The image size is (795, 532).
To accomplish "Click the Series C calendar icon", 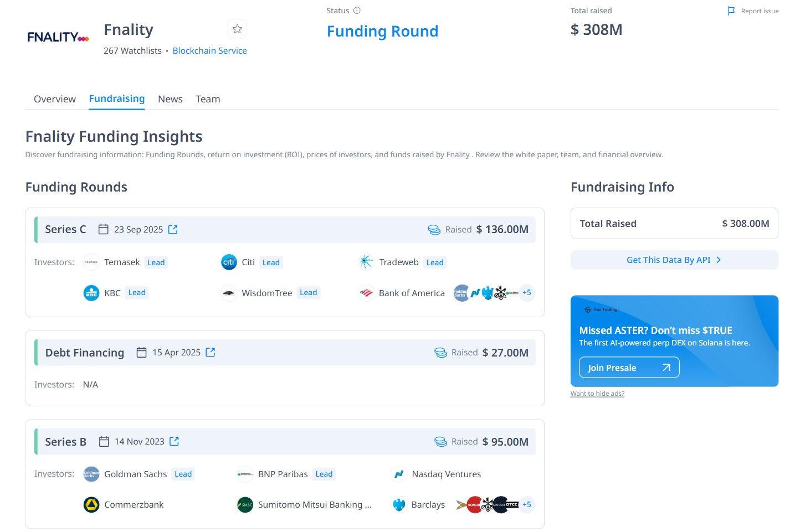I will [104, 229].
